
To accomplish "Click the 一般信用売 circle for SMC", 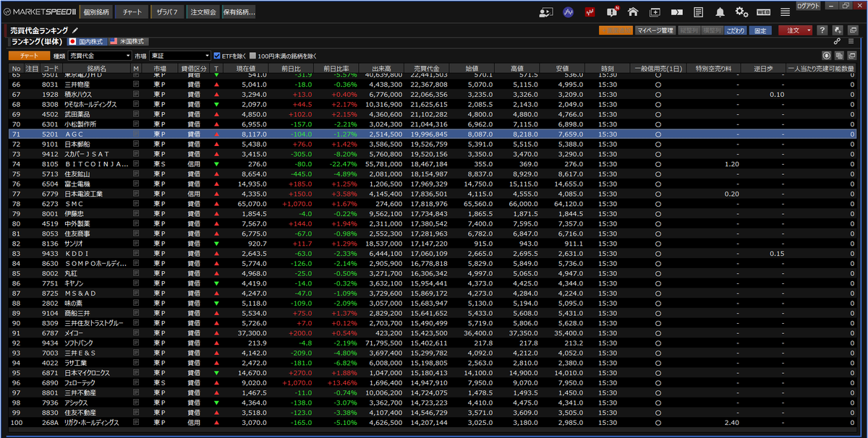I will pyautogui.click(x=658, y=204).
